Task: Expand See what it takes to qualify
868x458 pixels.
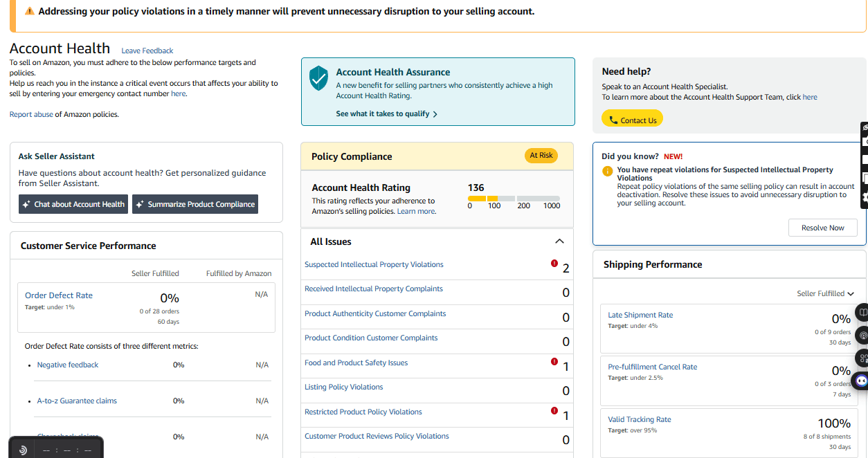Action: pyautogui.click(x=386, y=114)
